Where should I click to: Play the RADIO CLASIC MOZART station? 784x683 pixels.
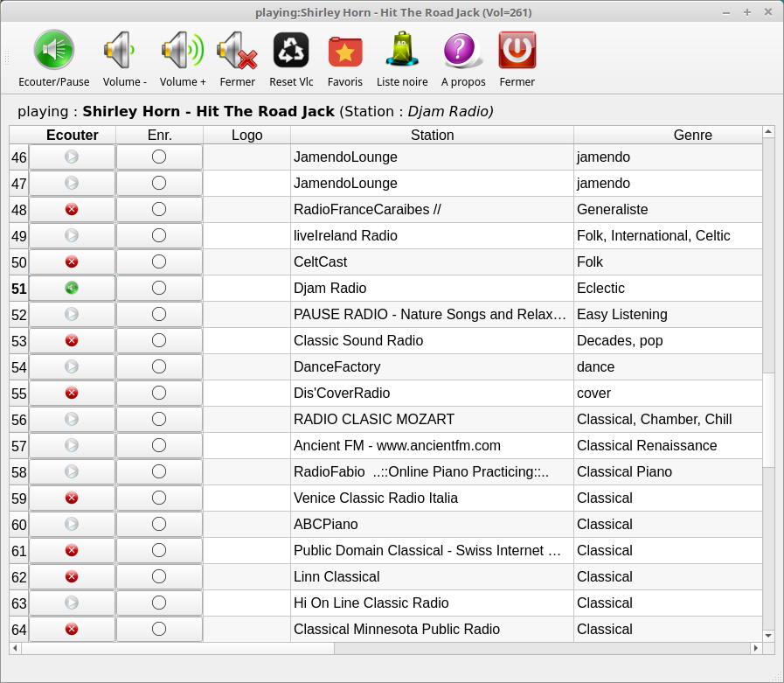click(72, 419)
